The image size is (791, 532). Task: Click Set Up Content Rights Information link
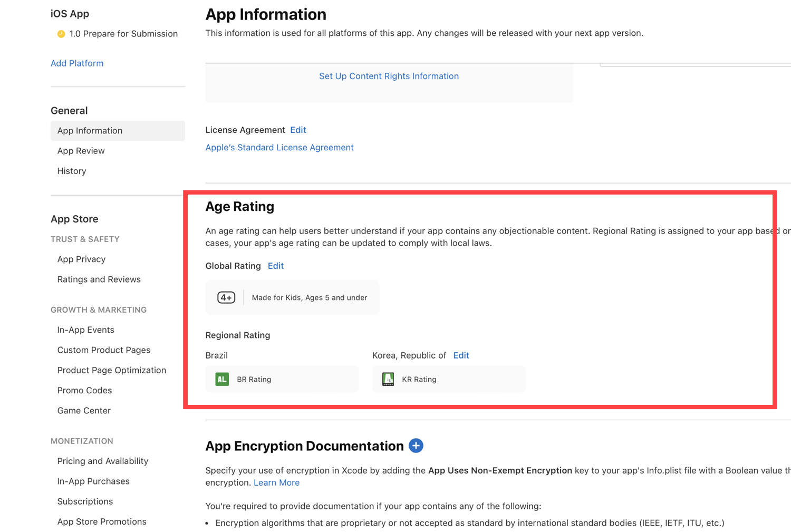389,76
